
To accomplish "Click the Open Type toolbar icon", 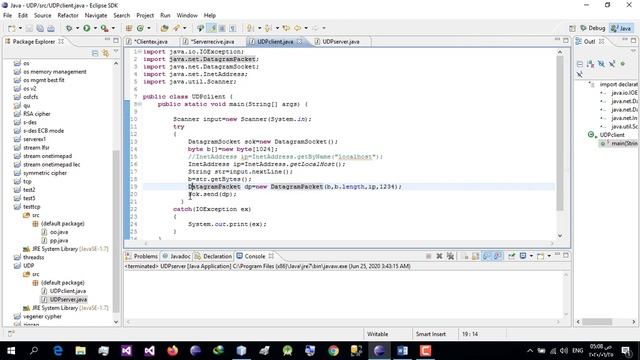I will 164,28.
